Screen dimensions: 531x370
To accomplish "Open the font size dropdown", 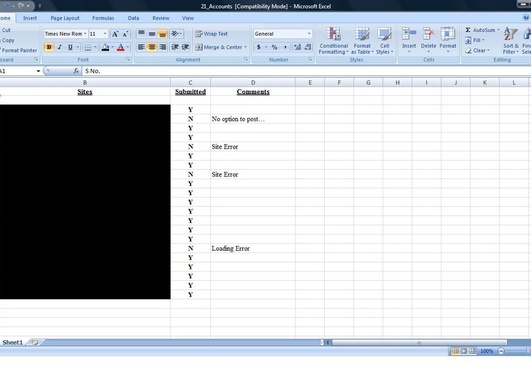I will (105, 34).
